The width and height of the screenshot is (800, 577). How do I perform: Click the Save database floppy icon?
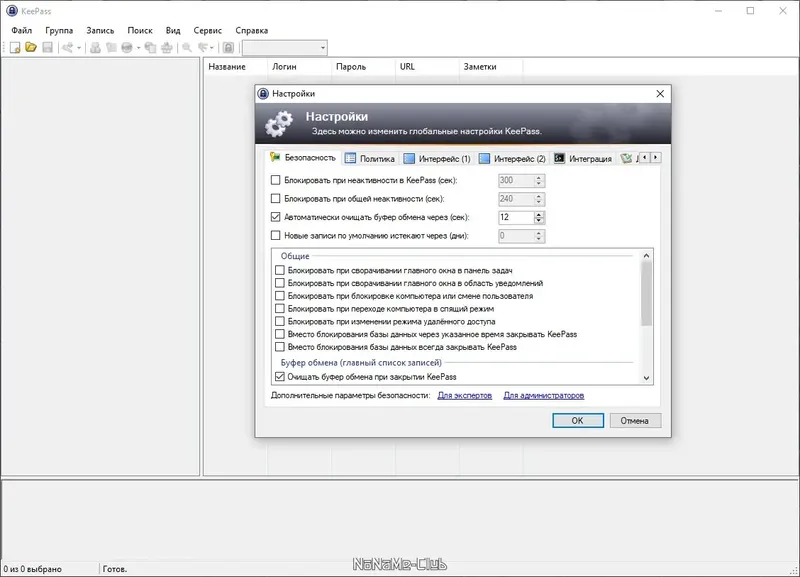(47, 47)
